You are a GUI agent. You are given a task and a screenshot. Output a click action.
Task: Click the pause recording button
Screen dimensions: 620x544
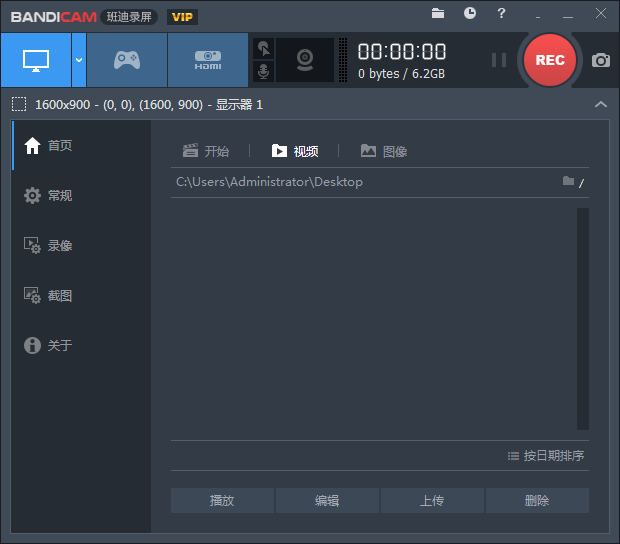coord(499,60)
